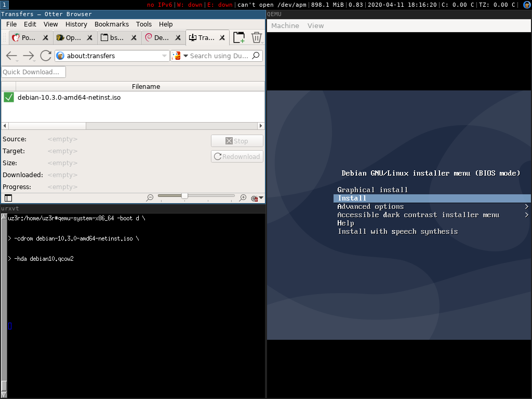Screen dimensions: 532x399
Task: Go forward with the browser forward arrow
Action: (29, 56)
